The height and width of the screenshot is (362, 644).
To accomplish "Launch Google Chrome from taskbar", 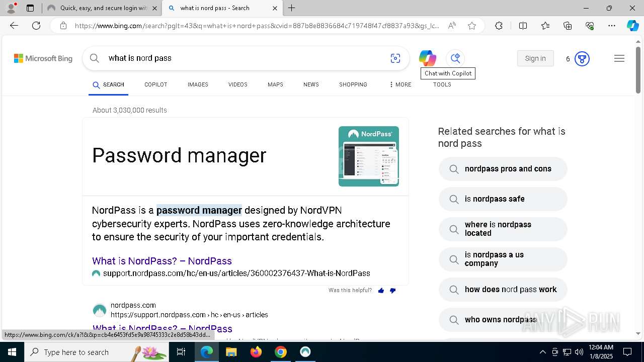I will 281,352.
